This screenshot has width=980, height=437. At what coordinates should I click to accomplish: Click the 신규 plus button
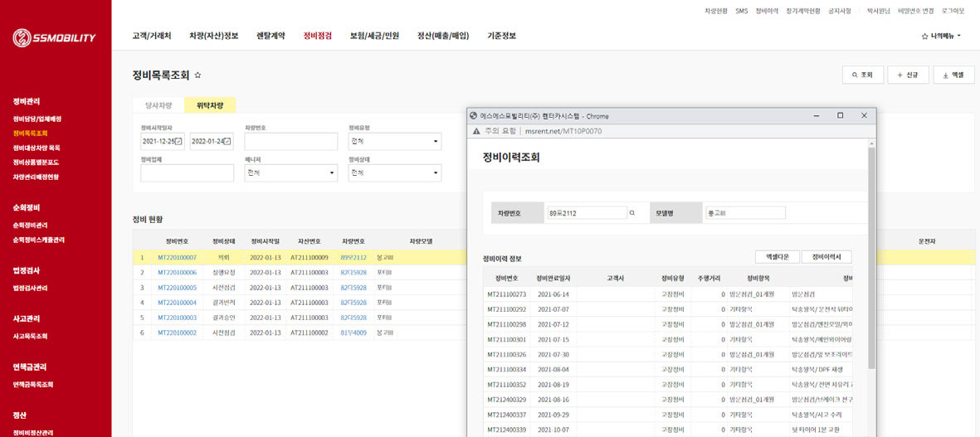click(907, 75)
